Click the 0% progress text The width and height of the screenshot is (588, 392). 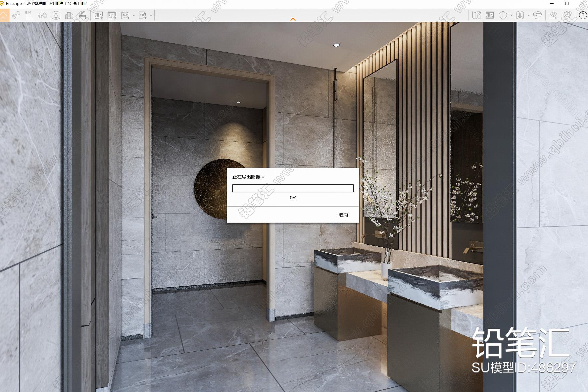tap(293, 198)
